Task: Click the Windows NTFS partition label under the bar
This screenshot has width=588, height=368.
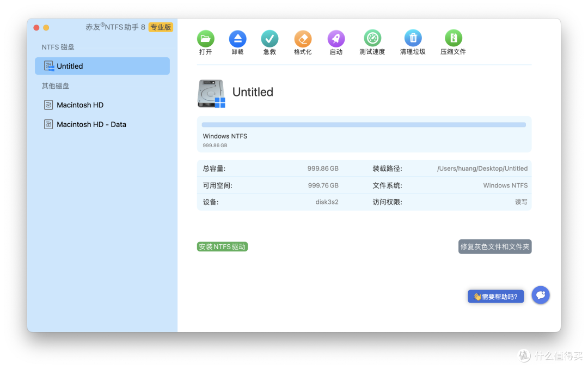Action: pos(225,136)
